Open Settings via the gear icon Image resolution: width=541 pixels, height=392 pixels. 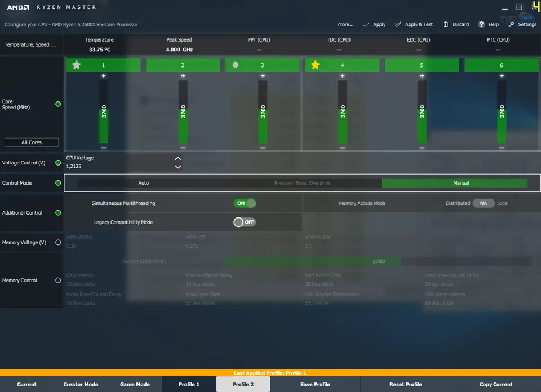[511, 24]
